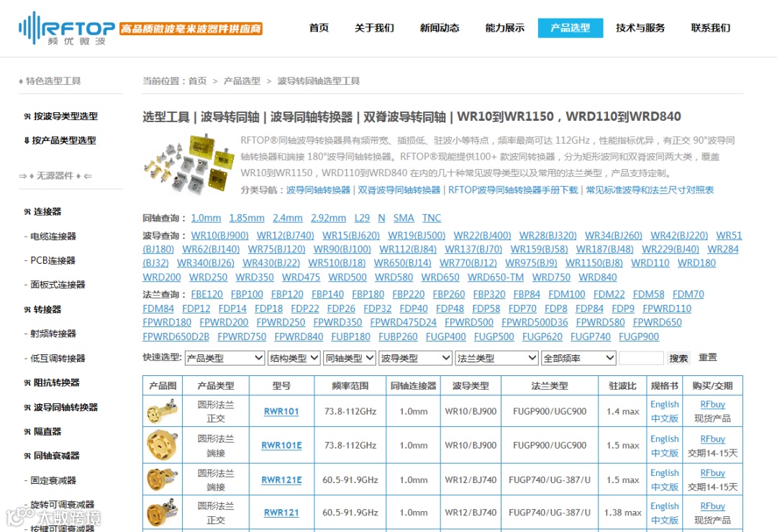Open the RWR121E product thumbnail

[x=163, y=480]
